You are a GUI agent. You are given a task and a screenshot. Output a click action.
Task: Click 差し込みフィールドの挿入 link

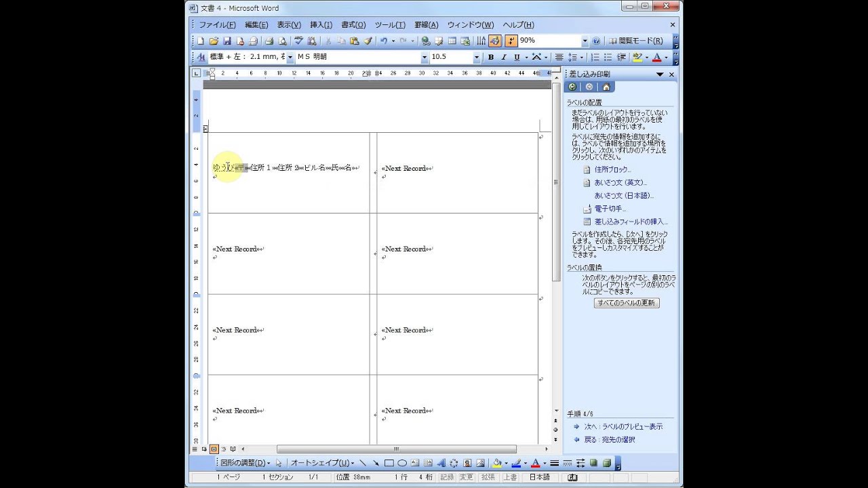(x=631, y=222)
